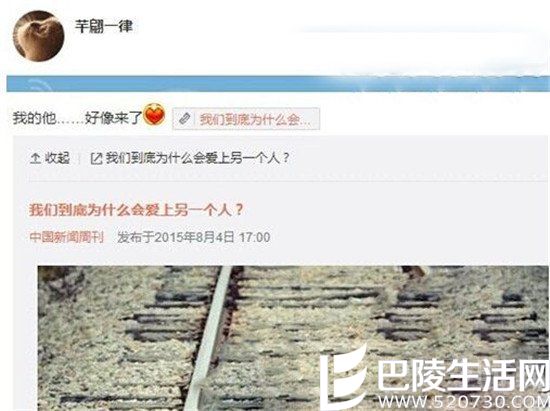
Task: Click the 巴陵生活网 watermark logo
Action: click(344, 374)
